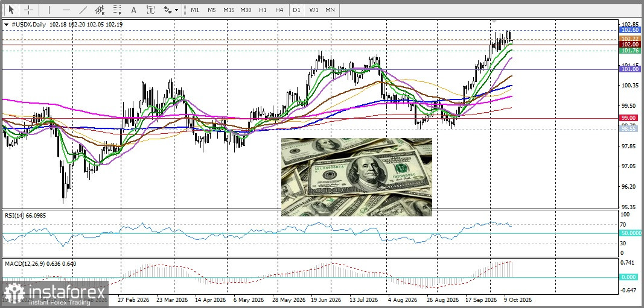Pick the vertical line drawing tool

49,10
